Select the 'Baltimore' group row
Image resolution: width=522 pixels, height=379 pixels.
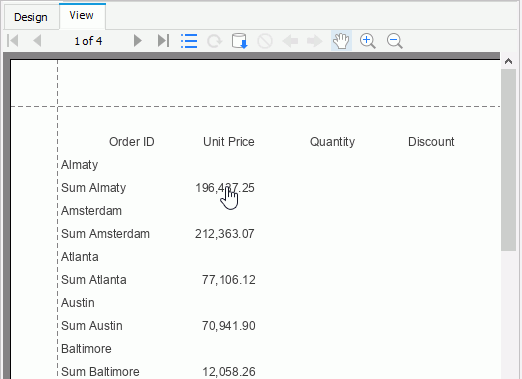[x=86, y=349]
